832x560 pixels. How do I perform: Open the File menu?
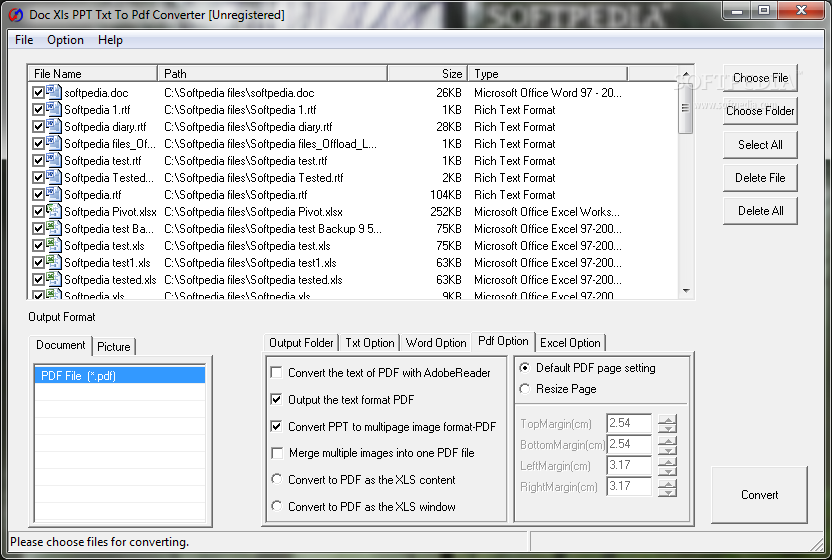coord(24,40)
